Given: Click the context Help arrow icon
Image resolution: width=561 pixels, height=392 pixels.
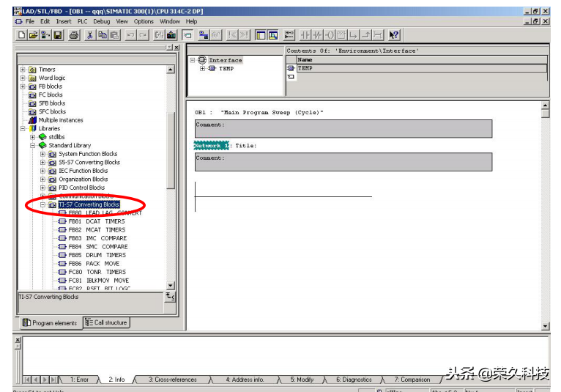Looking at the screenshot, I should click(394, 35).
